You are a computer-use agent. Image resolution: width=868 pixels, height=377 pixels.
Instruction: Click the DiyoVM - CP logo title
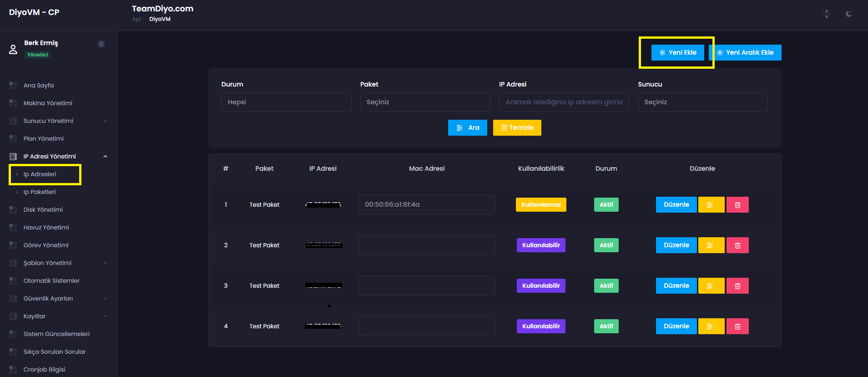[34, 12]
